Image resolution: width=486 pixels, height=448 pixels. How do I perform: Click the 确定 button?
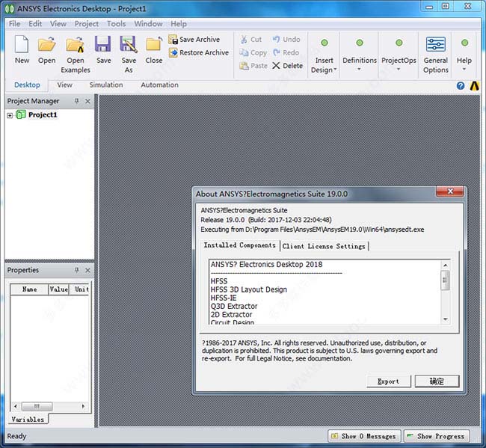437,381
